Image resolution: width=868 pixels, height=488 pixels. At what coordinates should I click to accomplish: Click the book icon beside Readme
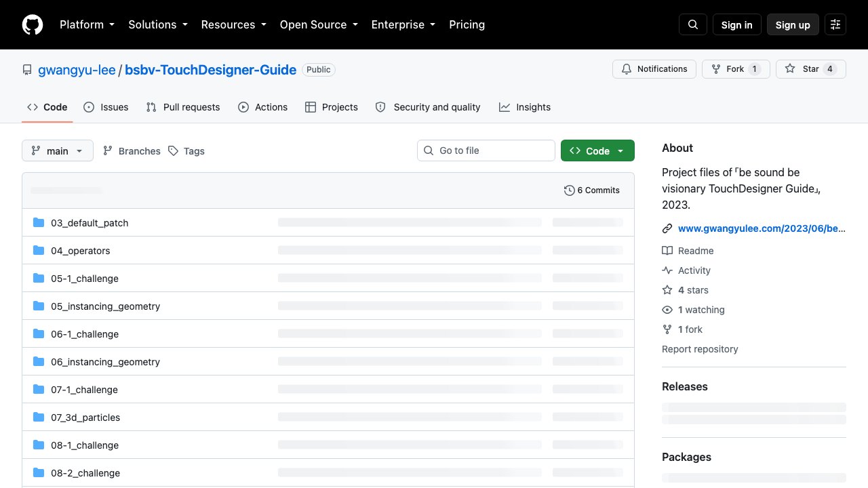(667, 251)
